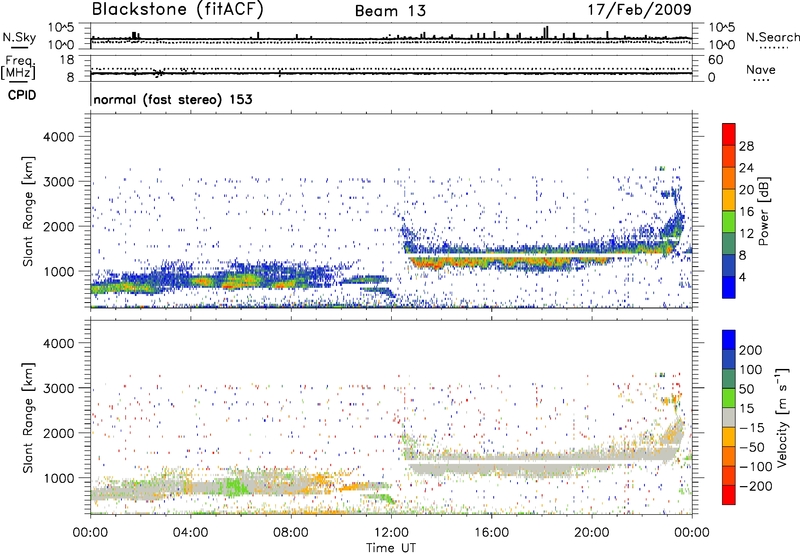Click the positive '50' Velocity color bar label
Screen dimensions: 800x554
(x=746, y=389)
